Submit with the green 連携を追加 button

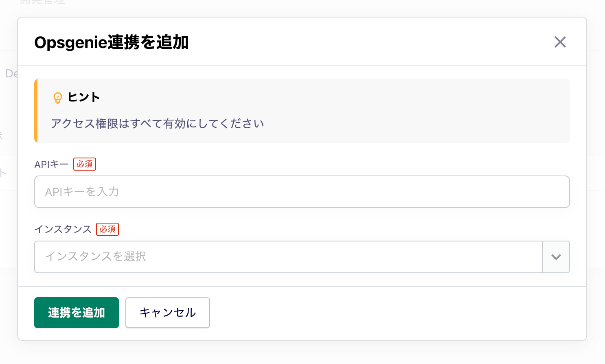[x=77, y=313]
